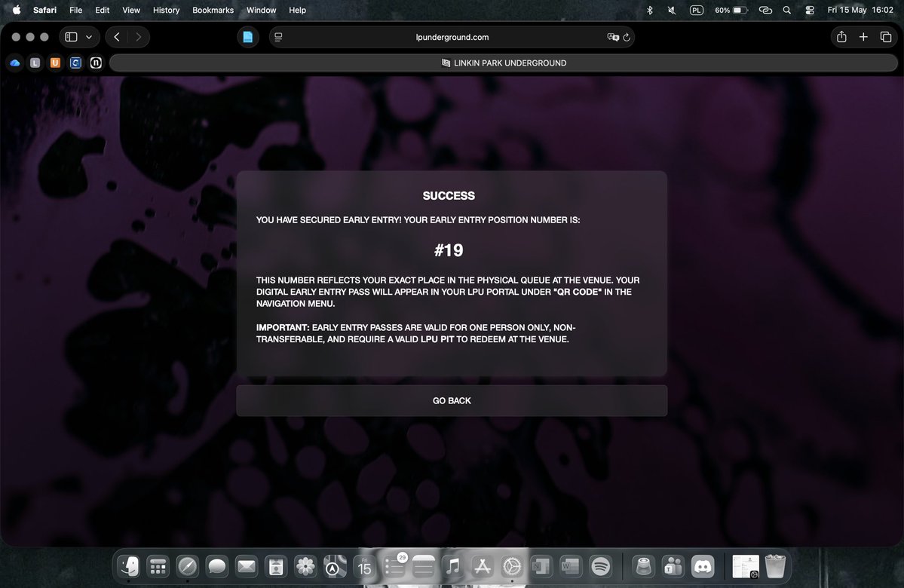The width and height of the screenshot is (904, 588).
Task: Reload the page
Action: [x=627, y=38]
